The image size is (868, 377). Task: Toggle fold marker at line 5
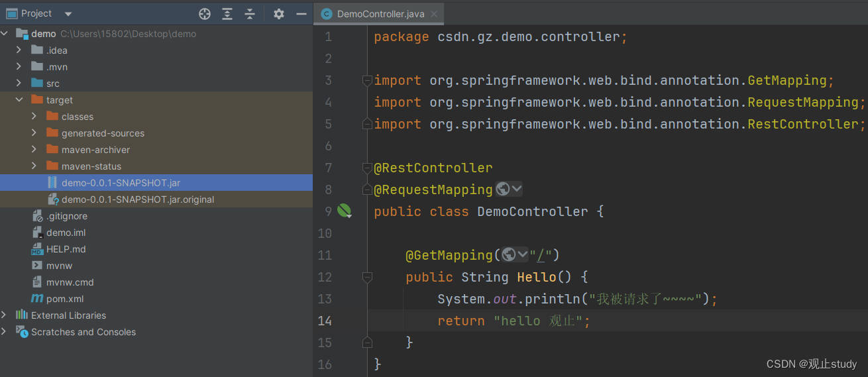point(367,124)
